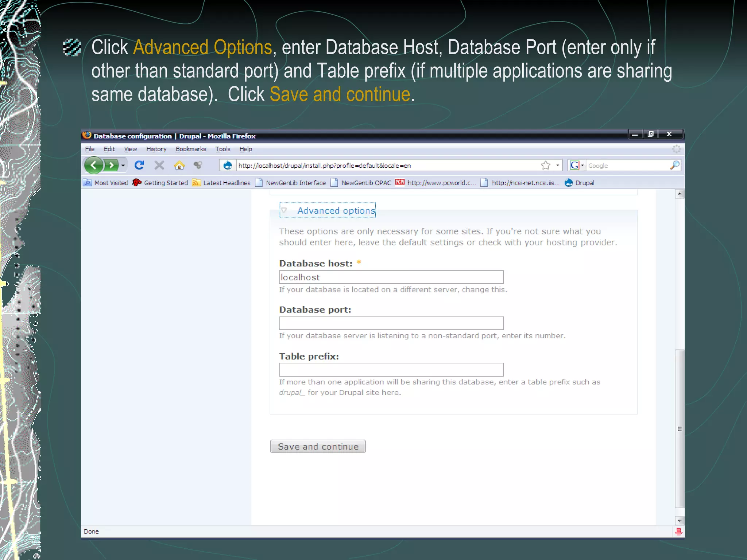Bookmark this page with the star icon
The image size is (747, 560).
(x=546, y=166)
